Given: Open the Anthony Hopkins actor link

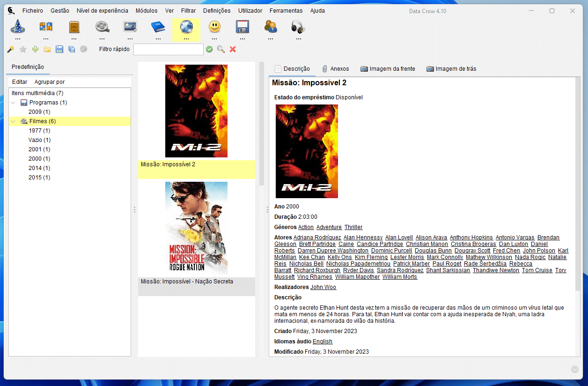Looking at the screenshot, I should 471,238.
